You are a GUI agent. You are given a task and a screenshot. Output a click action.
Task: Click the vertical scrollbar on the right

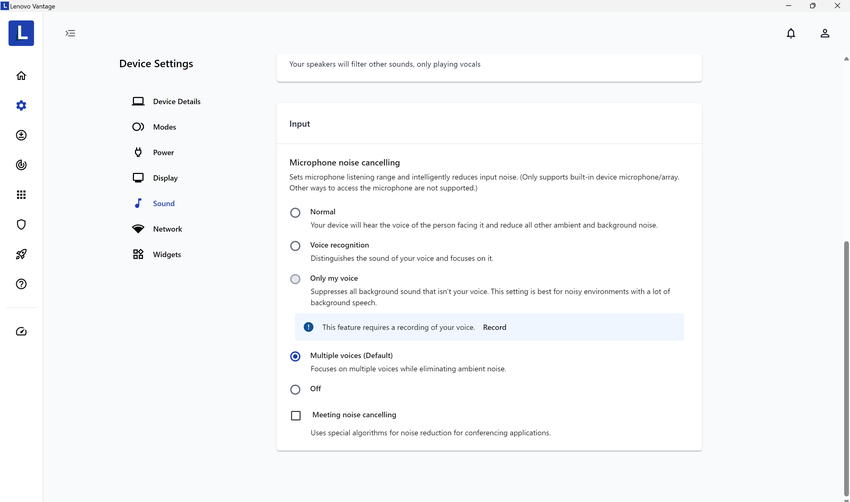pos(846,300)
